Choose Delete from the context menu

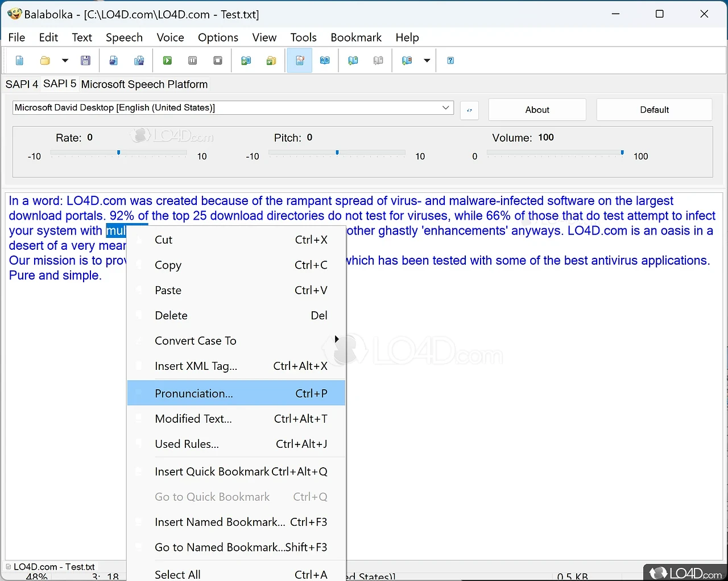pos(236,315)
